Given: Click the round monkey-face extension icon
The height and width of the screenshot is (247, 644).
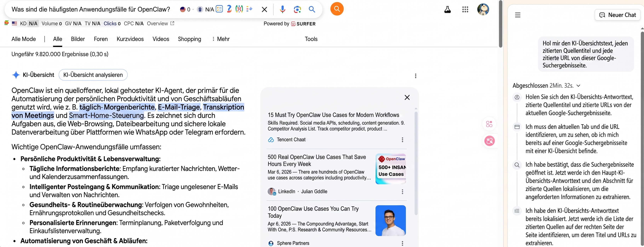Looking at the screenshot, I should [x=200, y=9].
